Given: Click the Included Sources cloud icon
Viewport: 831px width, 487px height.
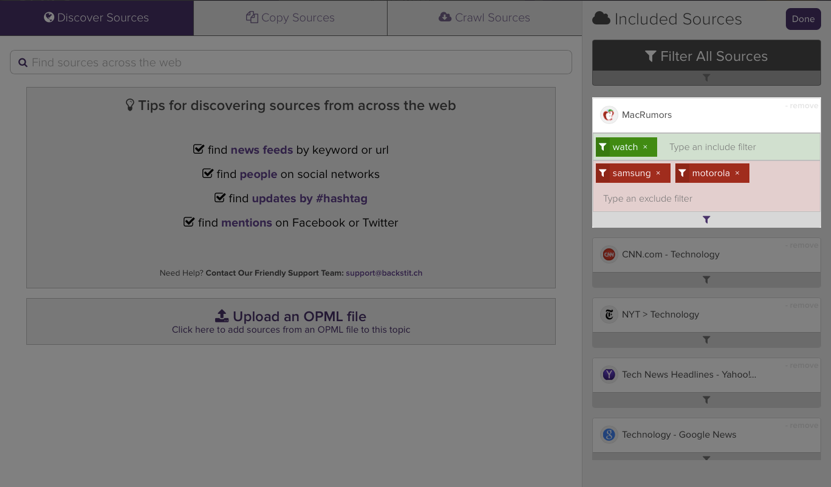Looking at the screenshot, I should (x=601, y=19).
